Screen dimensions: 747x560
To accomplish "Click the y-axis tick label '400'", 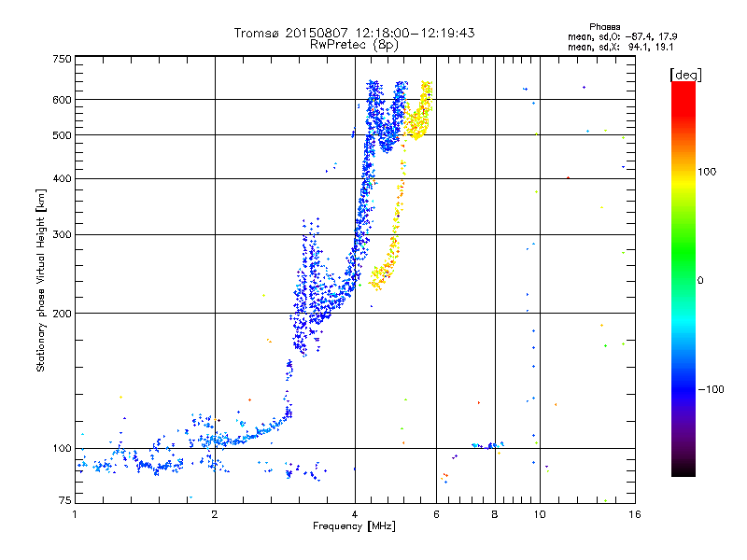I will pos(62,178).
